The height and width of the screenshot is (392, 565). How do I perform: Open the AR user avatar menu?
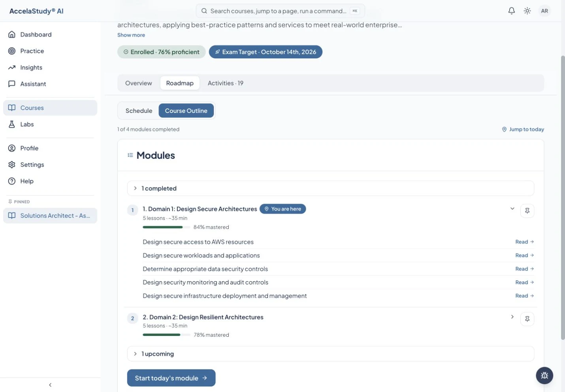544,11
